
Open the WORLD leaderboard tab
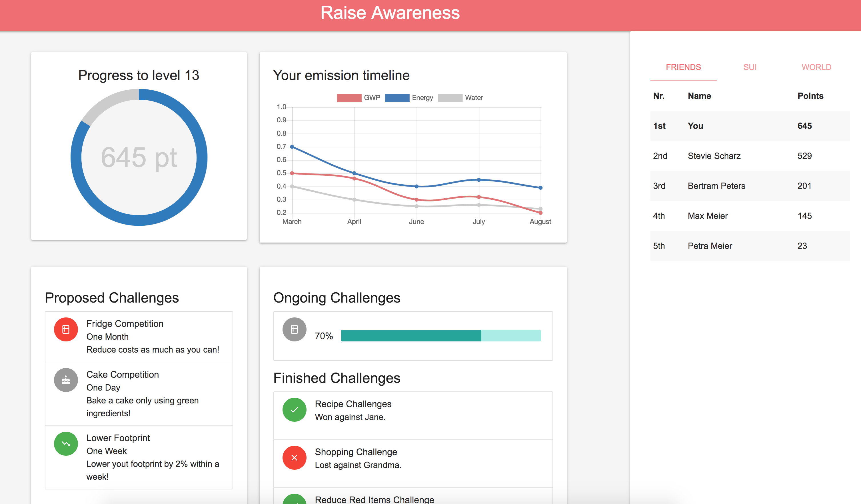816,67
